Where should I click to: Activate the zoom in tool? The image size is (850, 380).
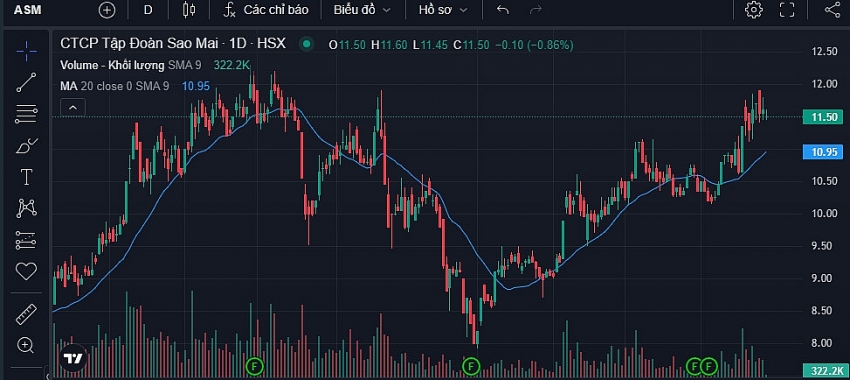(x=26, y=345)
